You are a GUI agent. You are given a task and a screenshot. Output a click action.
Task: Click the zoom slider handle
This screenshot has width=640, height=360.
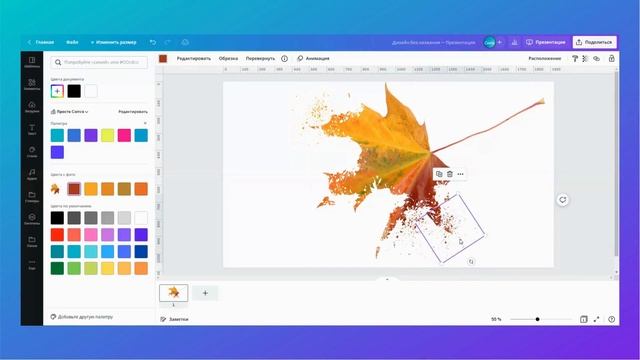click(x=538, y=319)
